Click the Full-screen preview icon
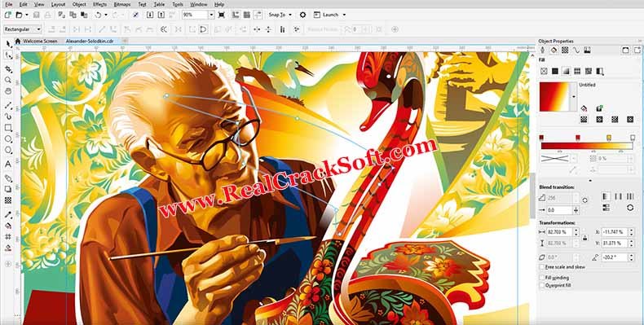The image size is (644, 325). tap(222, 15)
